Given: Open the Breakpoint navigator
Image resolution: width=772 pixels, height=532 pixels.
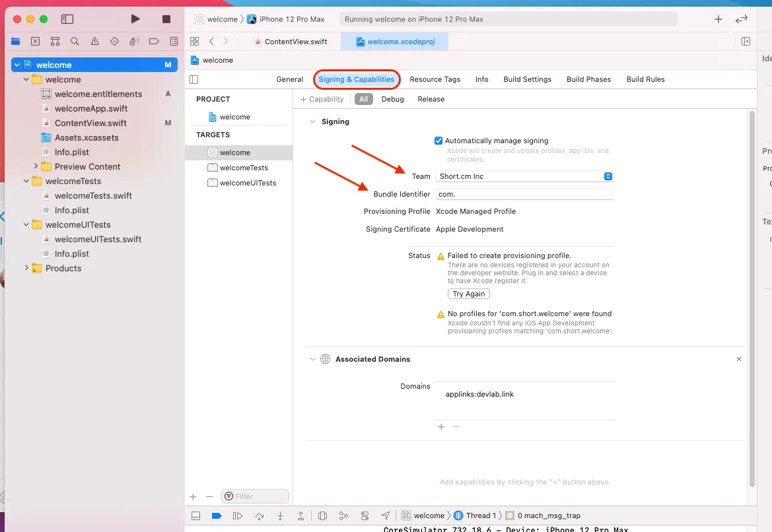Looking at the screenshot, I should click(154, 42).
